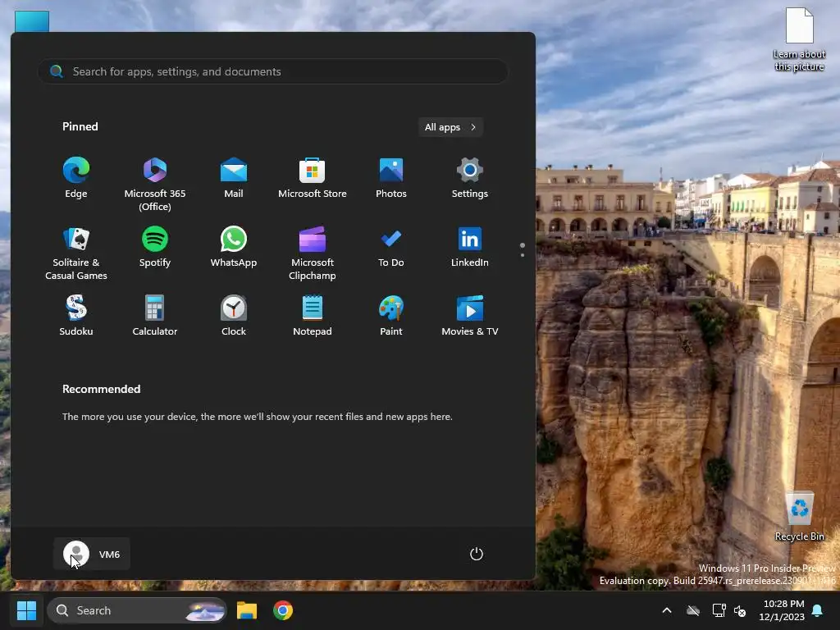Image resolution: width=840 pixels, height=630 pixels.
Task: Select 'Learn about this picture' desktop icon
Action: (799, 39)
